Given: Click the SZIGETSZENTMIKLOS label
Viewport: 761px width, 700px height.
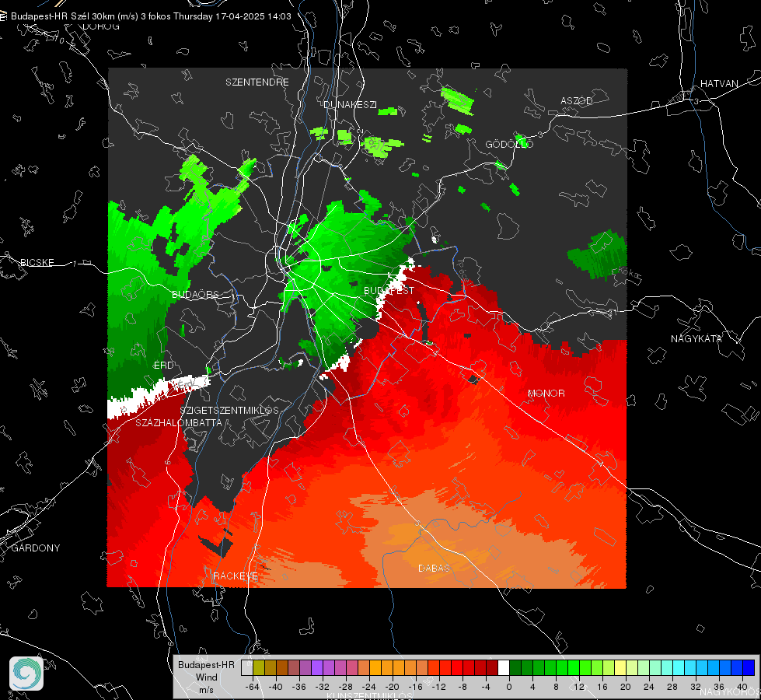Looking at the screenshot, I should coord(229,410).
